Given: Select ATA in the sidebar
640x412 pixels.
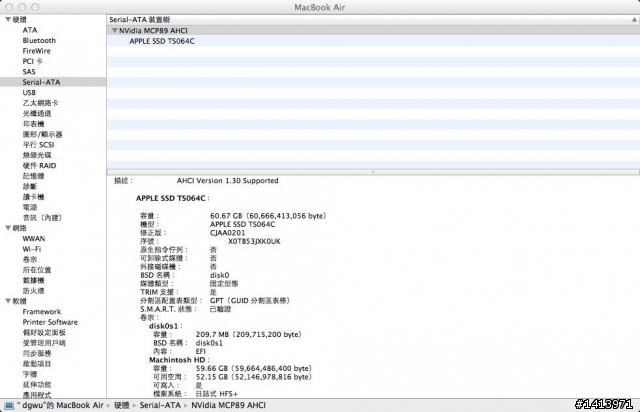Looking at the screenshot, I should [x=30, y=30].
